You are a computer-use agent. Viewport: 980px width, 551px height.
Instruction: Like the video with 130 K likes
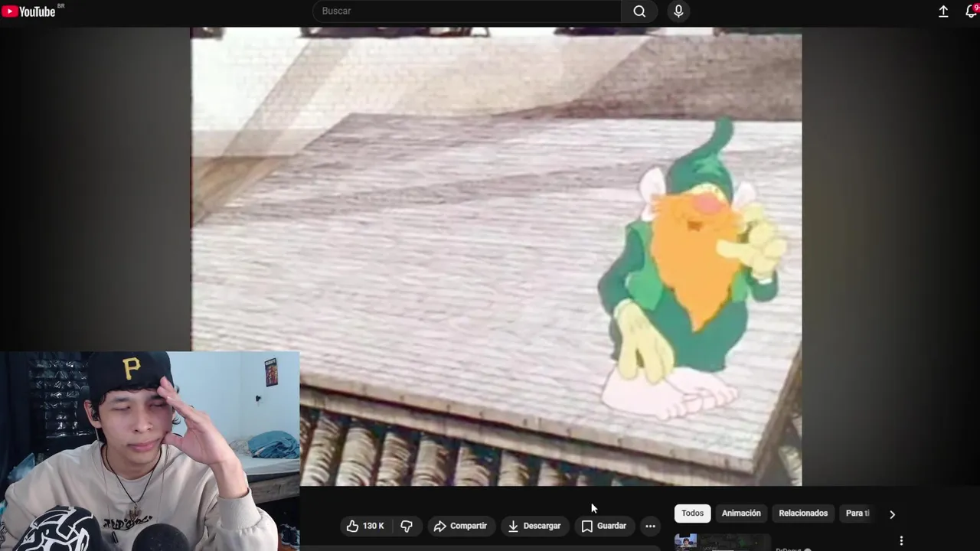(x=365, y=526)
